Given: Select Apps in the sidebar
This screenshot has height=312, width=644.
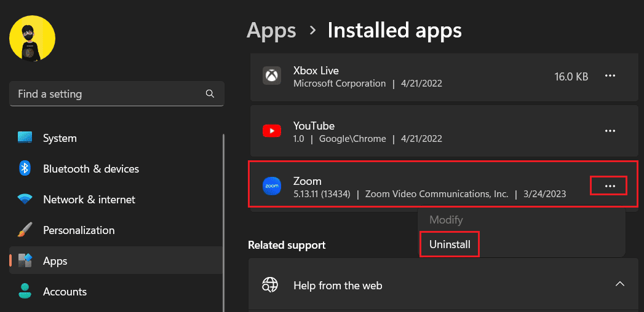Looking at the screenshot, I should pyautogui.click(x=116, y=261).
